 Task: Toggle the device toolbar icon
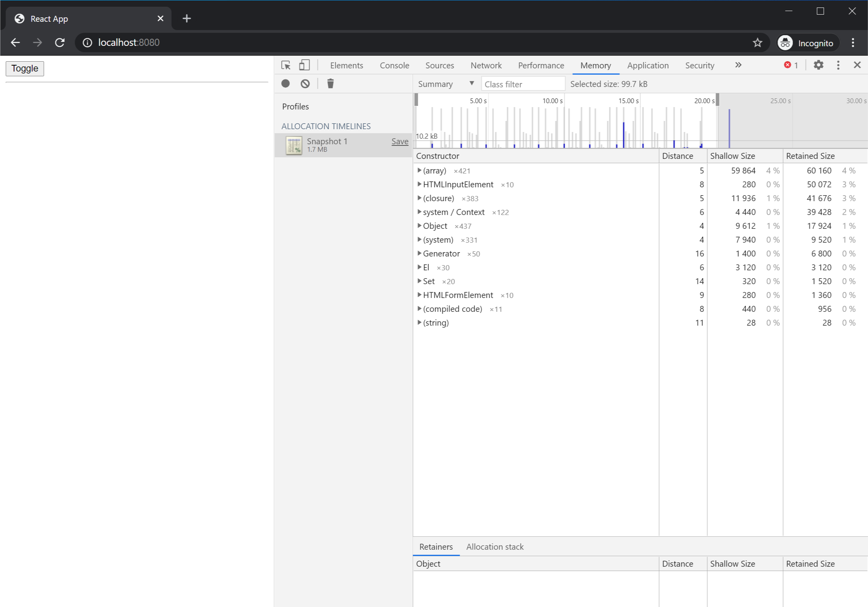304,65
